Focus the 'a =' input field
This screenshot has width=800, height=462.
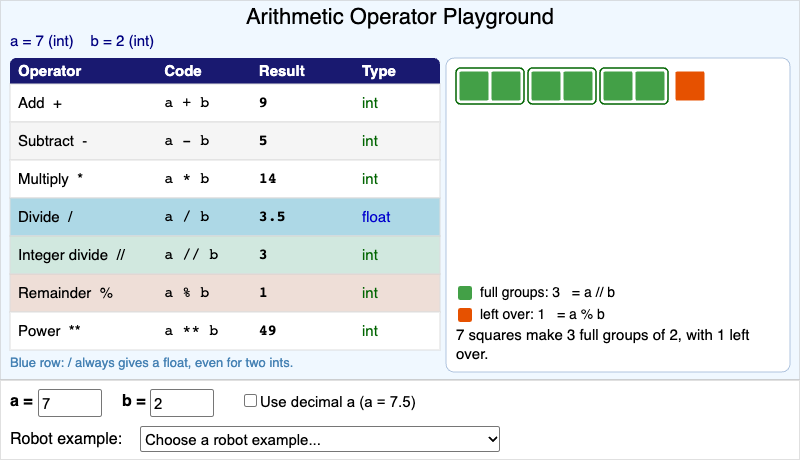coord(70,403)
